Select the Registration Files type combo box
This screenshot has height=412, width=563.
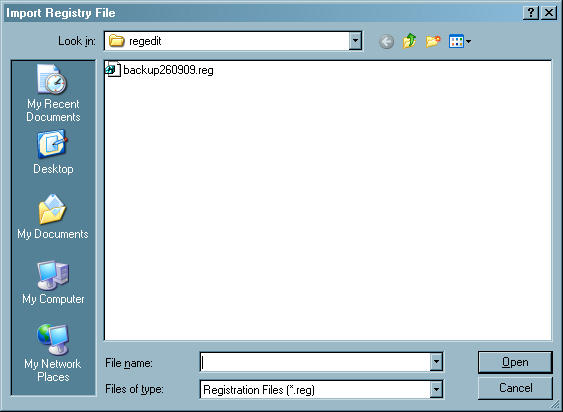tap(321, 389)
